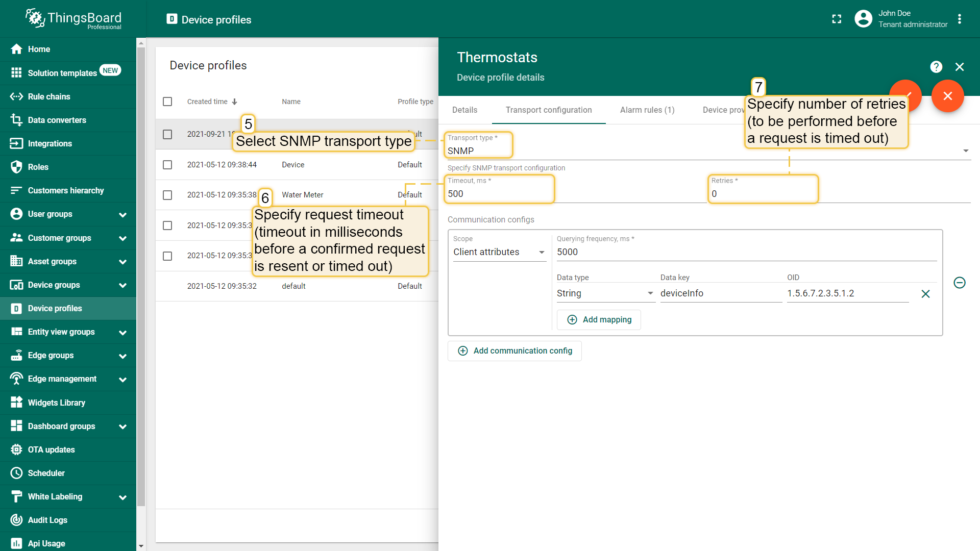This screenshot has height=551, width=980.
Task: Click the Add communication config button
Action: (x=514, y=351)
